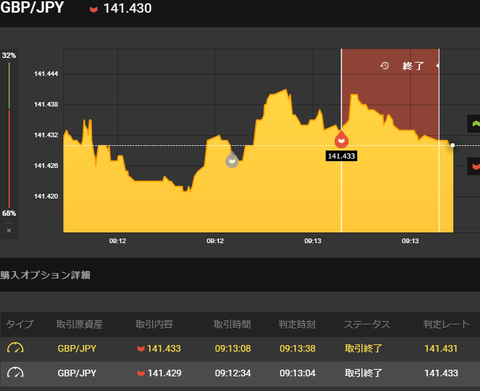Click the 判定レート column header
This screenshot has height=391, width=480.
pyautogui.click(x=446, y=324)
